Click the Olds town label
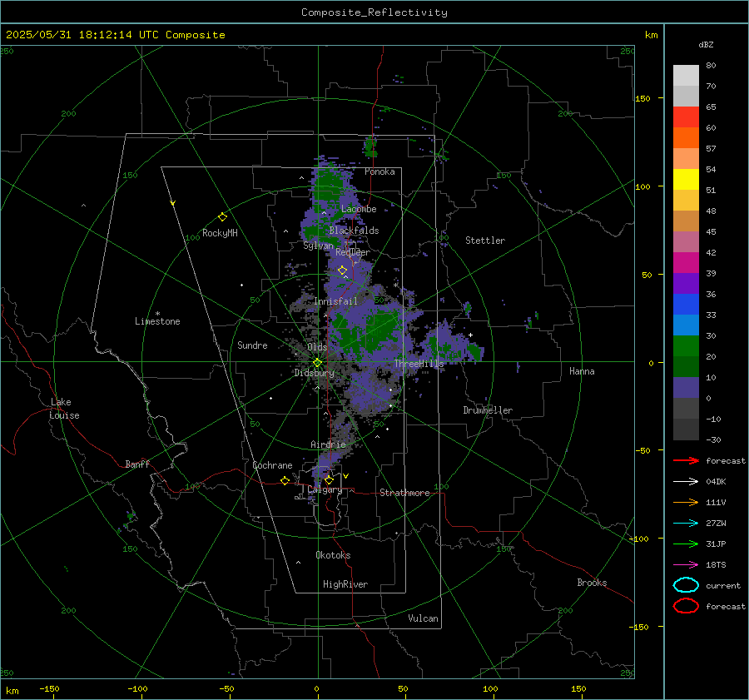Screen dimensions: 749x700 [x=317, y=347]
